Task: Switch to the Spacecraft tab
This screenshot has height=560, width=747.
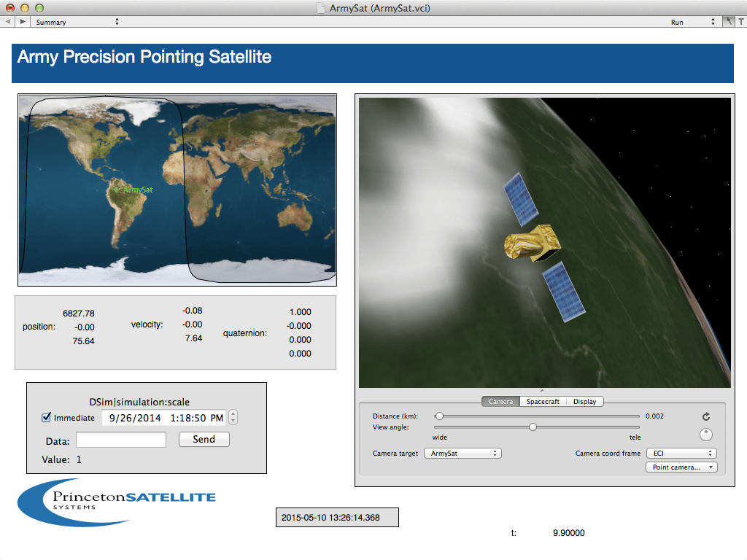Action: [x=543, y=401]
